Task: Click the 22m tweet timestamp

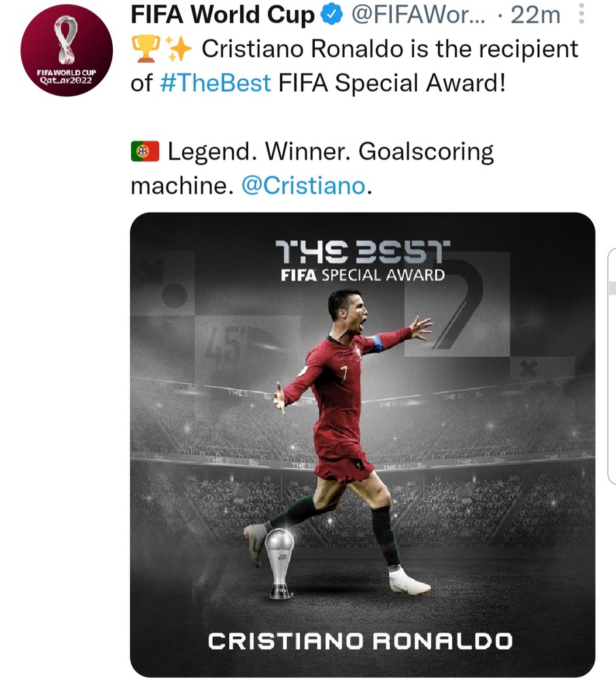Action: tap(535, 15)
